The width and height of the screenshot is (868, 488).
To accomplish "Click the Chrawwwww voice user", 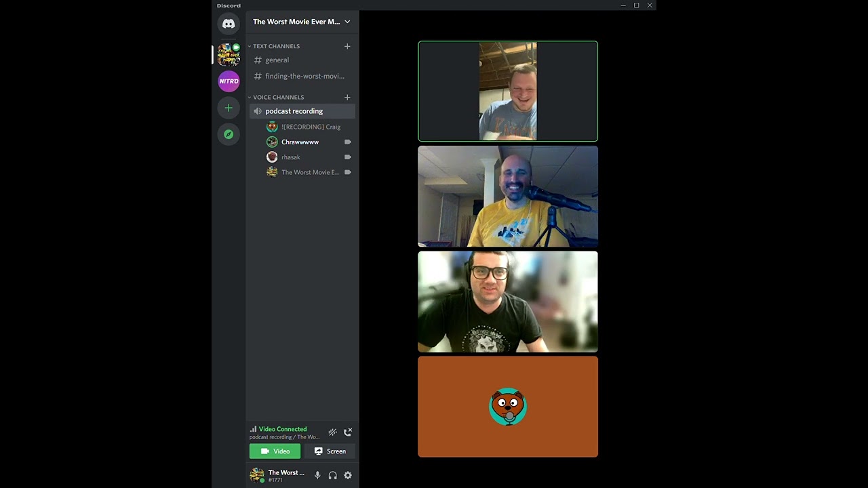I will click(310, 142).
